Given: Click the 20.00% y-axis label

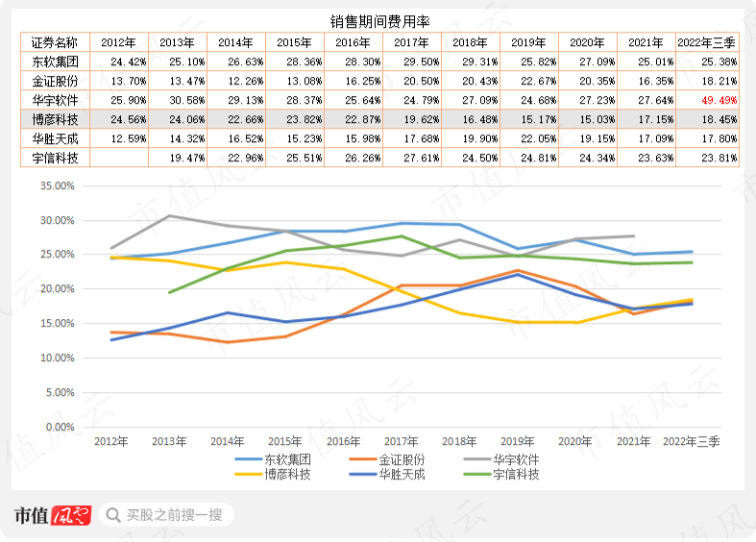Looking at the screenshot, I should coord(58,289).
